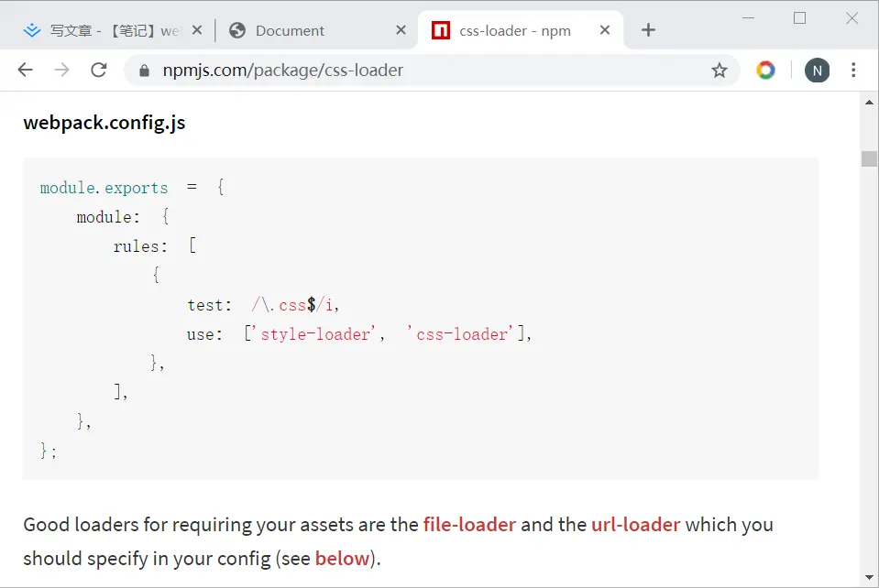Open the url-loader link
The image size is (879, 588).
[636, 525]
